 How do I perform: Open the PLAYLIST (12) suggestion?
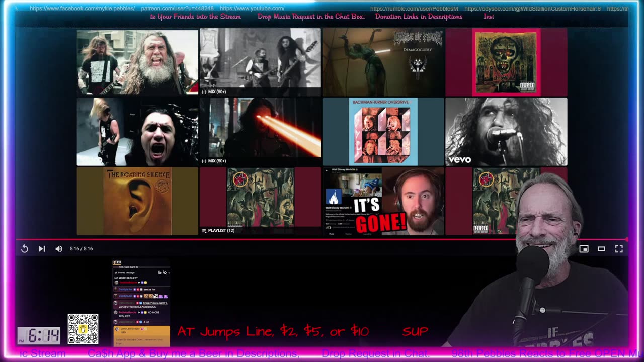click(260, 201)
